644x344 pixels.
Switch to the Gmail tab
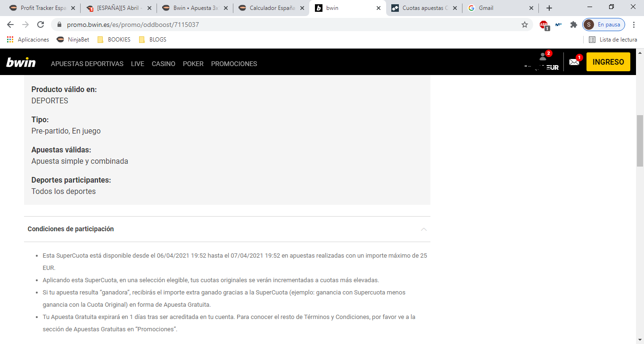tap(500, 8)
